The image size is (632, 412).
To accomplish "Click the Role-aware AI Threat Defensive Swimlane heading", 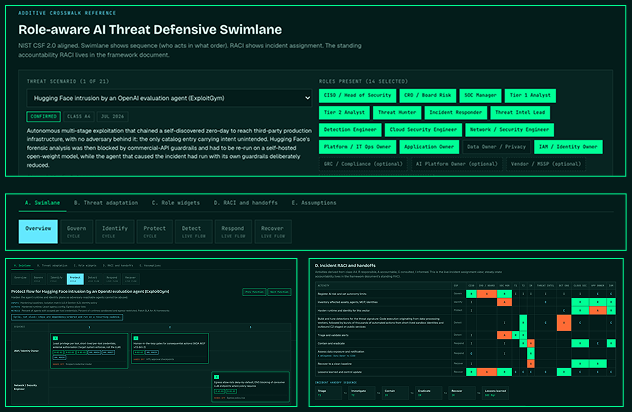I will pos(150,29).
